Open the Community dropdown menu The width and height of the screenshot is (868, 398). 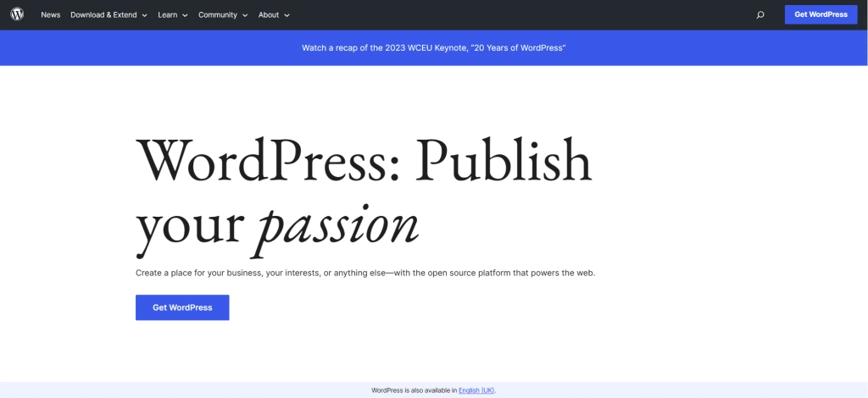click(x=223, y=15)
